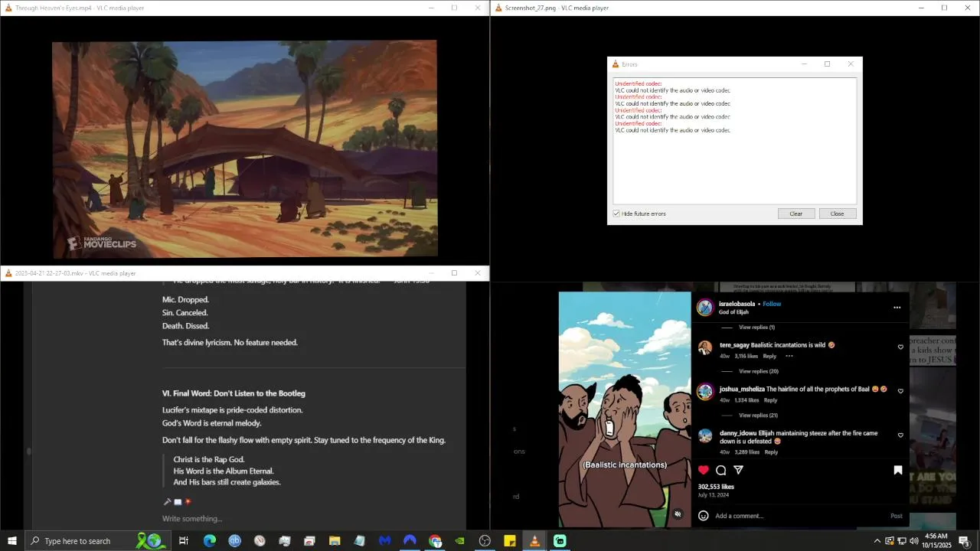Image resolution: width=980 pixels, height=551 pixels.
Task: Click the search highlights ribbon icon in the search box
Action: click(152, 541)
